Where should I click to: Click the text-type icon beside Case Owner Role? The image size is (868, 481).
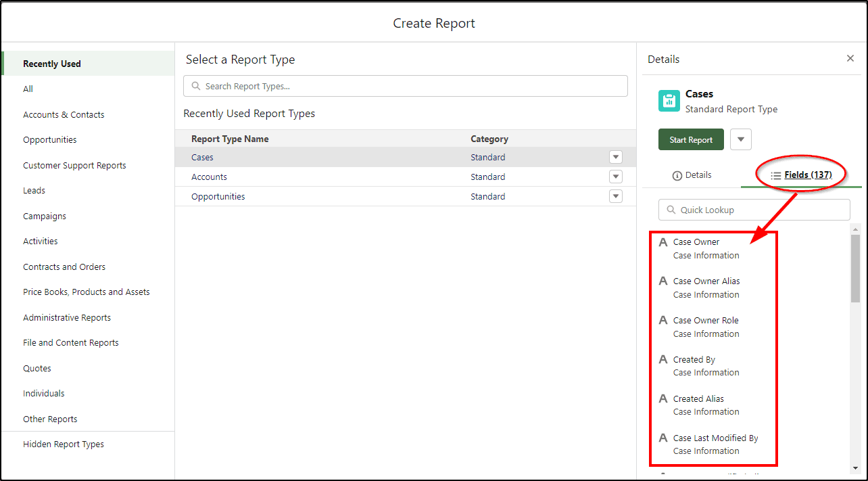663,320
